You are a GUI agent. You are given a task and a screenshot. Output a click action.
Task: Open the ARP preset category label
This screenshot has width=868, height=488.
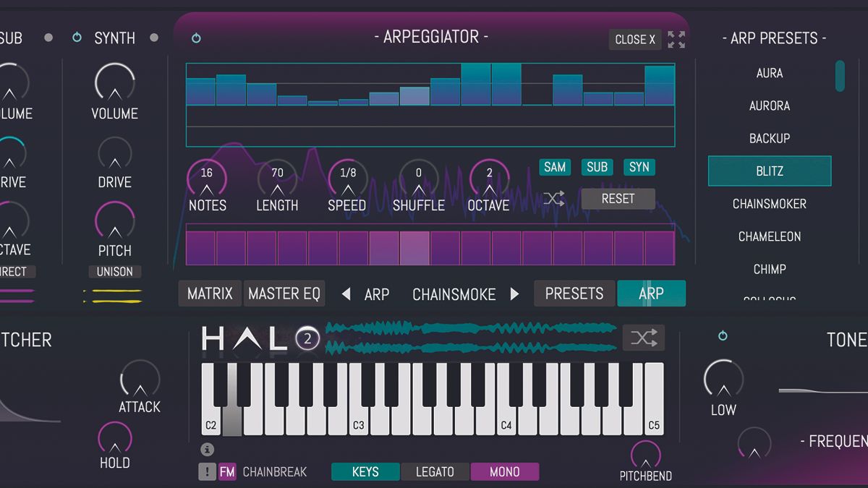[x=377, y=294]
